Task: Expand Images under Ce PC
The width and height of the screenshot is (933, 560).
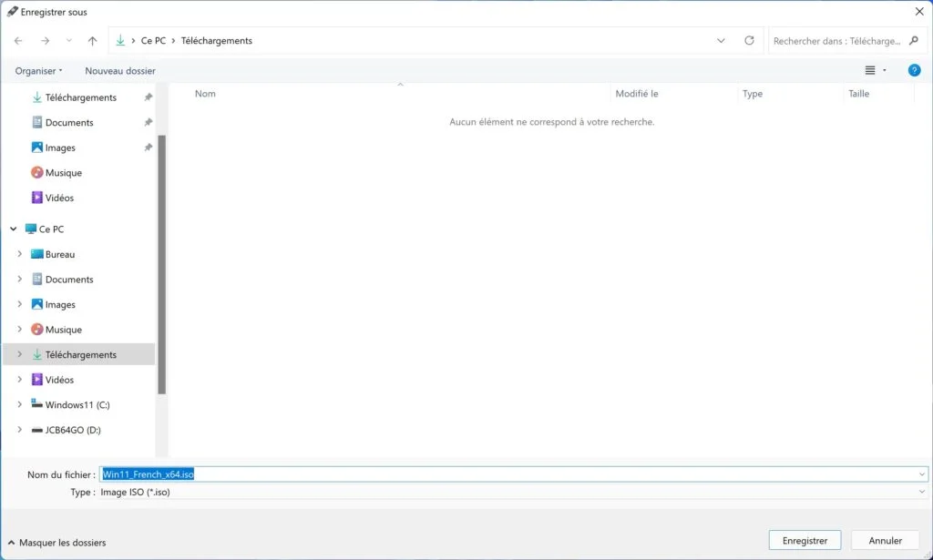Action: pyautogui.click(x=20, y=304)
